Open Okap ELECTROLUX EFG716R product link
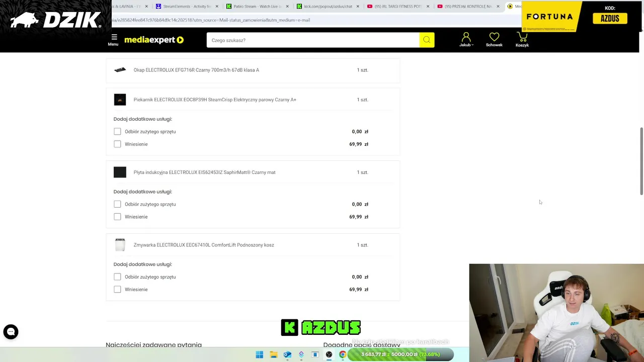 coord(196,70)
